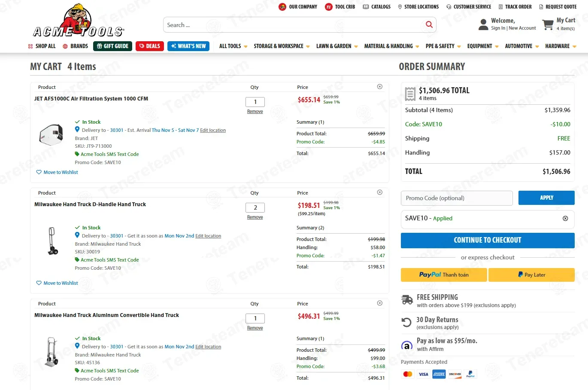Apply the promo code

546,198
